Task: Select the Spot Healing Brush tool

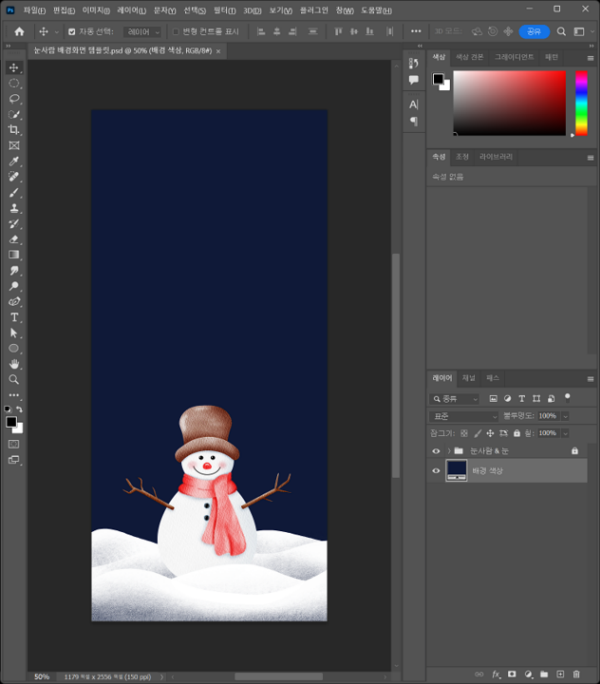Action: (x=14, y=177)
